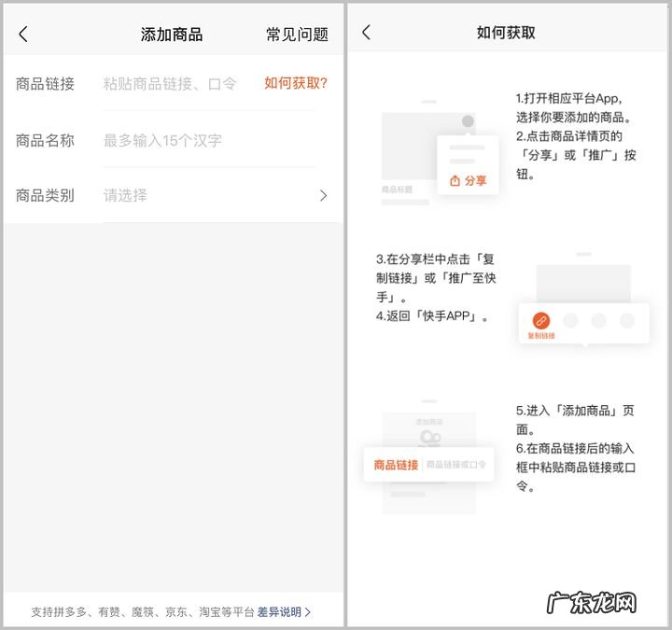The width and height of the screenshot is (672, 630).
Task: Tap chevron next to 差异说明
Action: pos(307,612)
